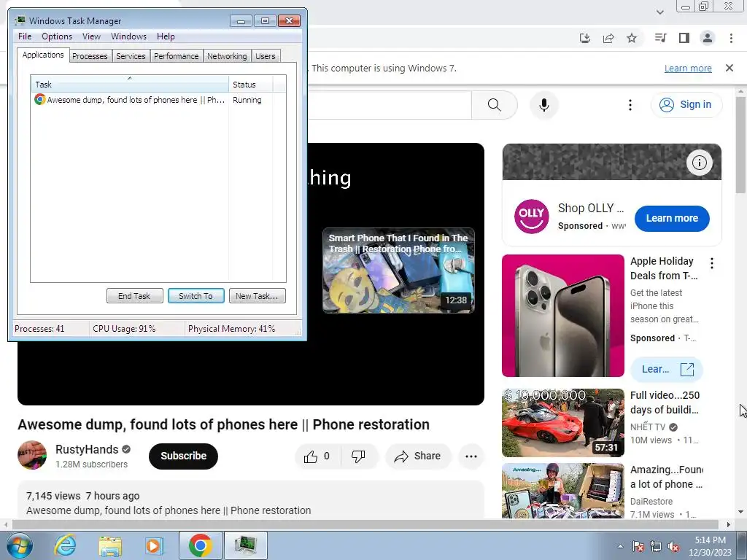Screen dimensions: 747x560
Task: Click the YouTube search magnifier button
Action: point(495,105)
